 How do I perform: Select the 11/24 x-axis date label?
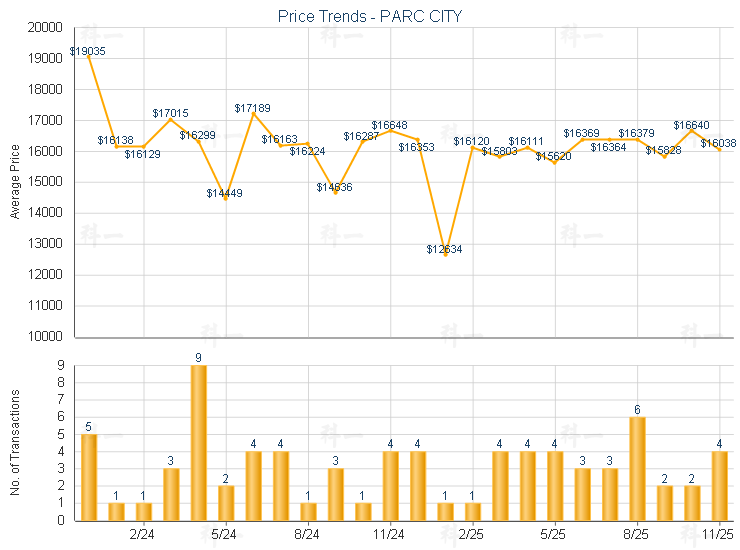pos(390,535)
